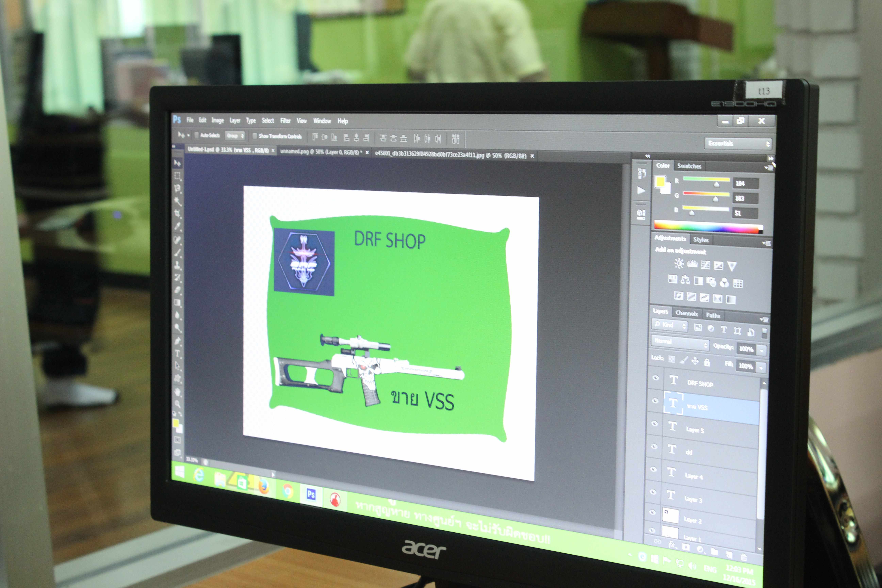Select the Crop tool

click(x=177, y=214)
